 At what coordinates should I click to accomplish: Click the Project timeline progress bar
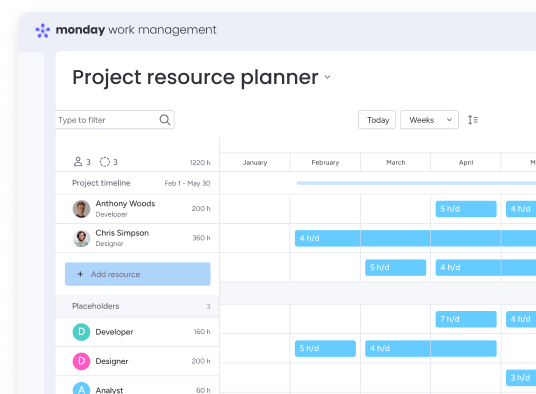(416, 183)
